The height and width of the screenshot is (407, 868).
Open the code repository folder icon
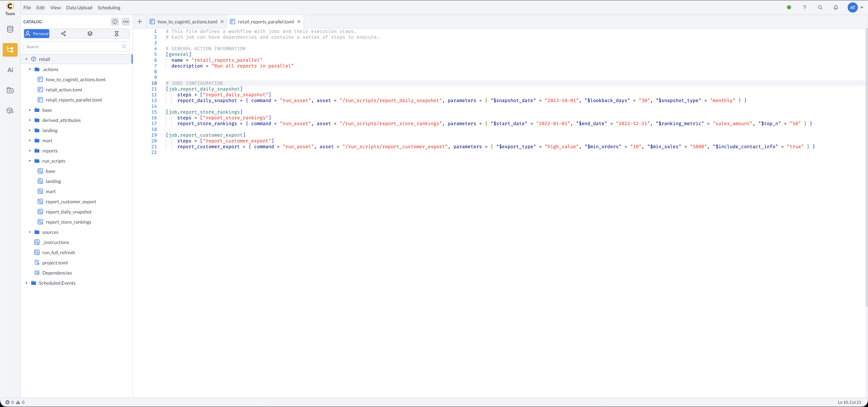click(10, 90)
